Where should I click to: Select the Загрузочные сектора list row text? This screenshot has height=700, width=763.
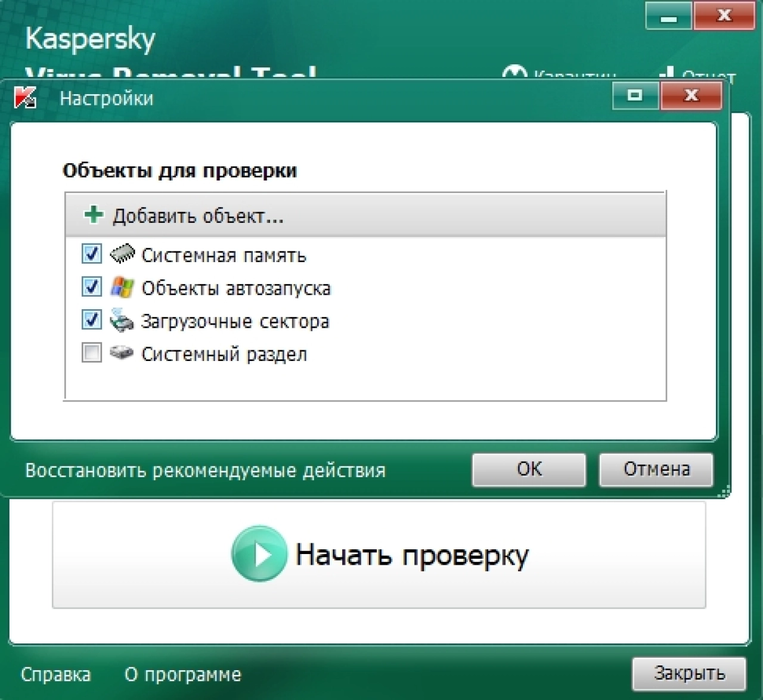pos(235,322)
